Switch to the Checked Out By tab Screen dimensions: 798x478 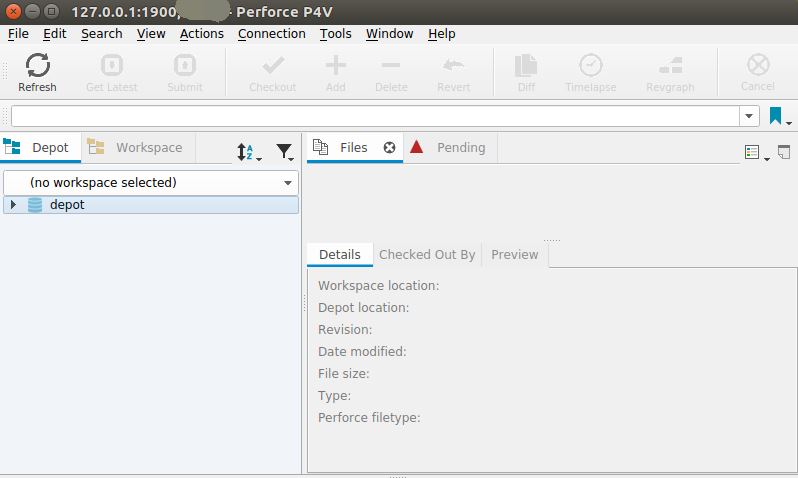click(x=427, y=255)
